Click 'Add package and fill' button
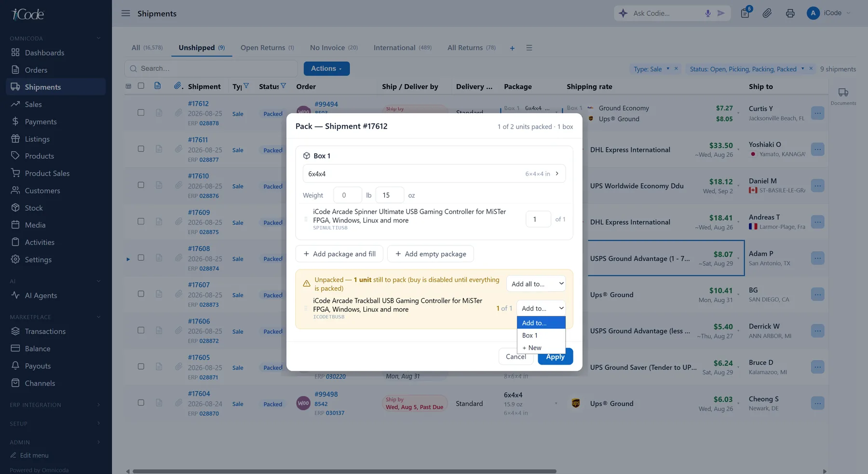 (339, 254)
